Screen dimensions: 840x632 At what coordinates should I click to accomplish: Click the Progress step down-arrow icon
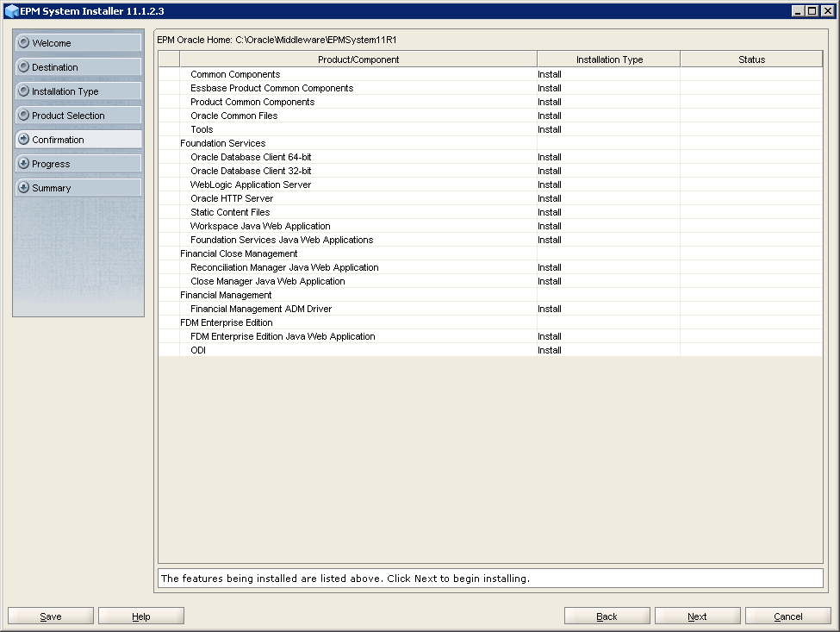(23, 163)
